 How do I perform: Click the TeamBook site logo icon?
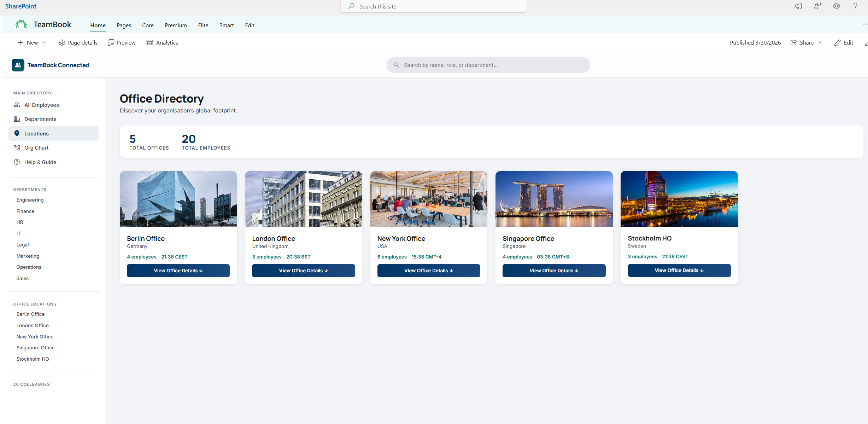(x=21, y=24)
